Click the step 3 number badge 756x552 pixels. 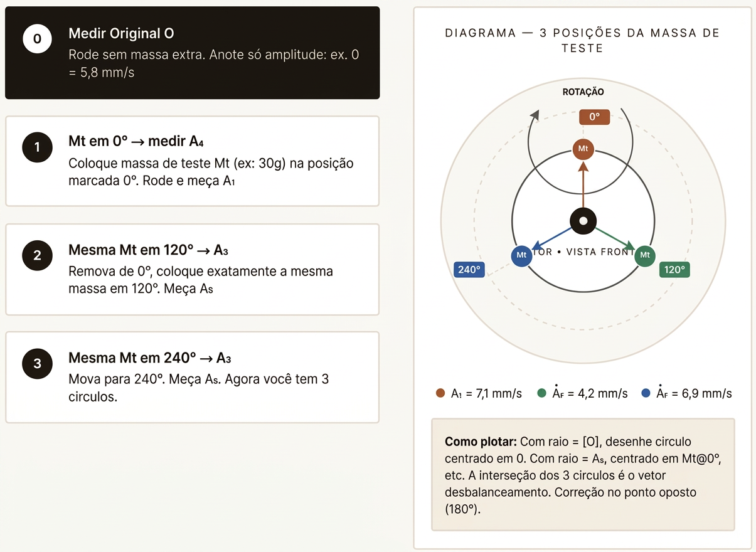coord(37,363)
